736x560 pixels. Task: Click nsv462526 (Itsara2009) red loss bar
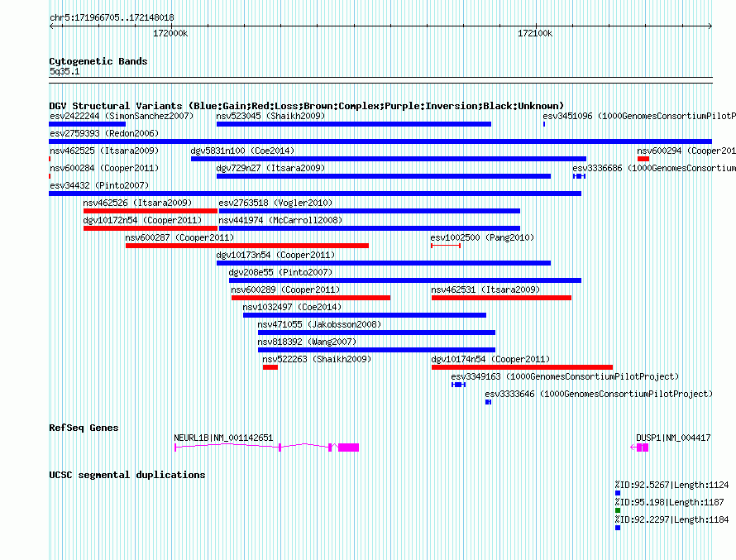151,211
